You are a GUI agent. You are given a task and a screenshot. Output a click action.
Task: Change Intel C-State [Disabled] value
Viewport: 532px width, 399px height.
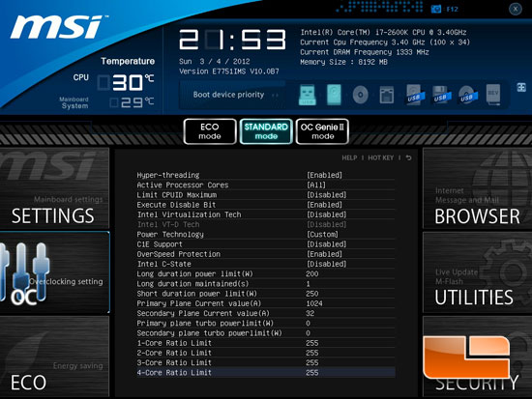click(326, 264)
